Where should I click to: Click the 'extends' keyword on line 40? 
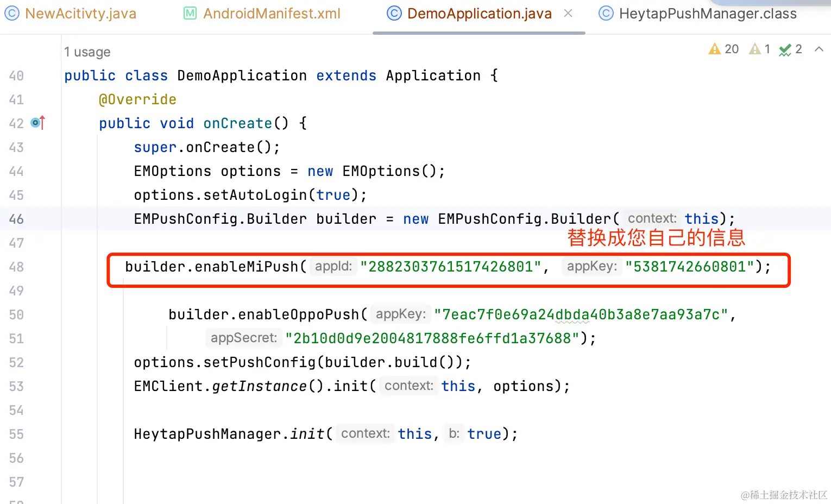346,75
